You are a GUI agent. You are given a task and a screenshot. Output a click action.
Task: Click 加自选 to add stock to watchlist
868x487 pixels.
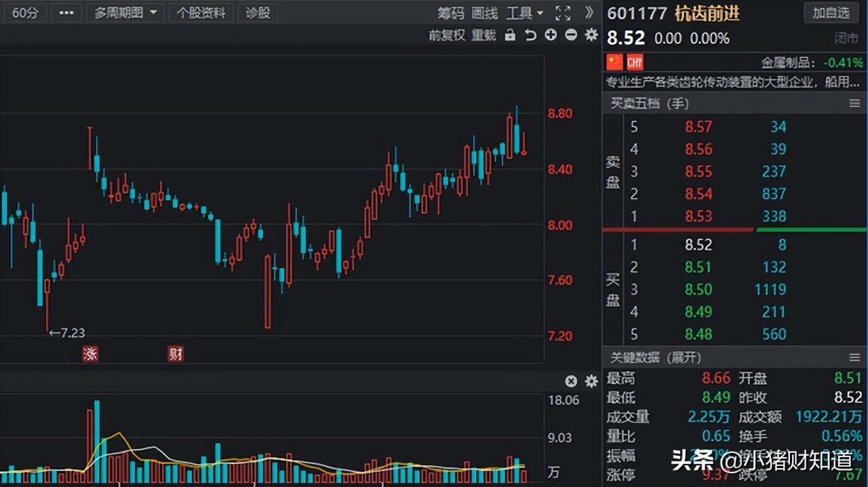coord(831,12)
